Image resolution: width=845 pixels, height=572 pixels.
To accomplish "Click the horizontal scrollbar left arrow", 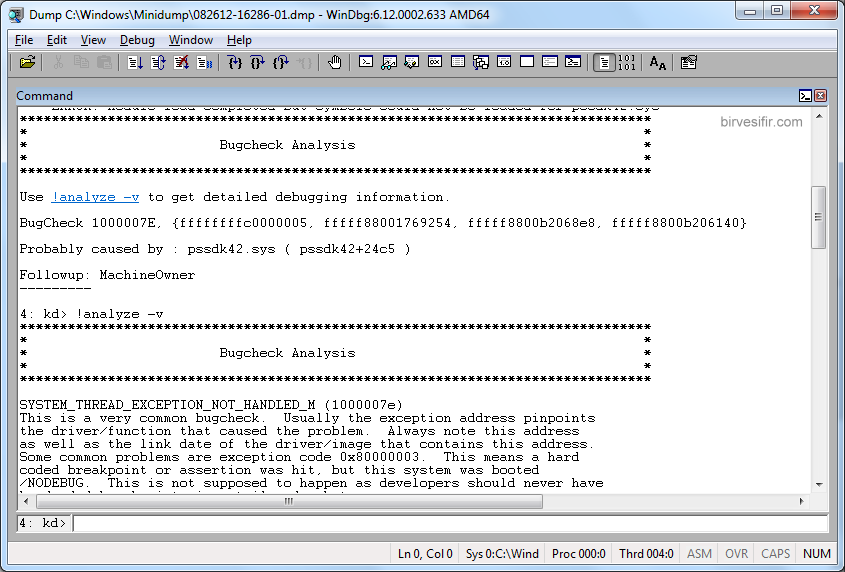I will pos(26,501).
